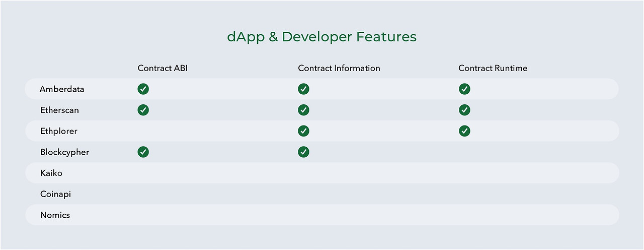644x250 pixels.
Task: Select the Contract Information column header
Action: click(x=339, y=68)
